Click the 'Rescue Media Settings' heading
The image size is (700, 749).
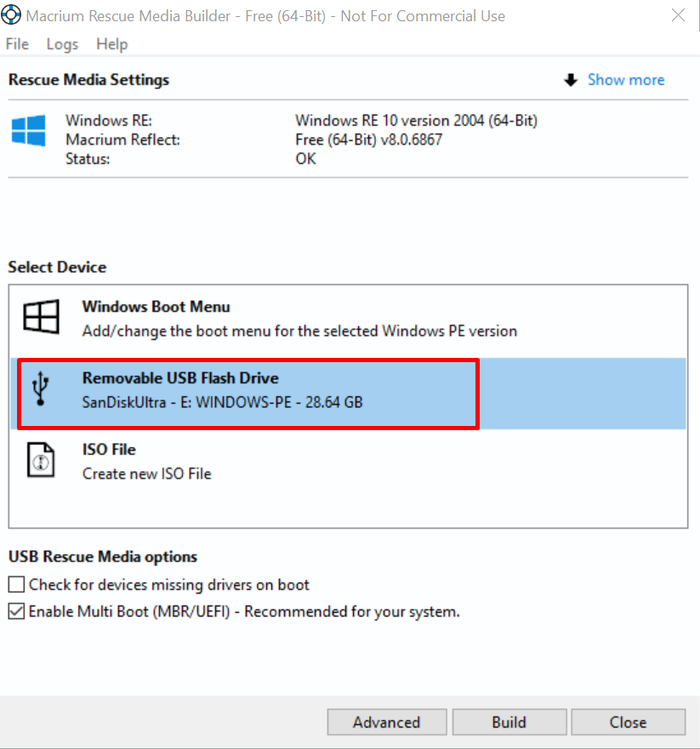88,80
